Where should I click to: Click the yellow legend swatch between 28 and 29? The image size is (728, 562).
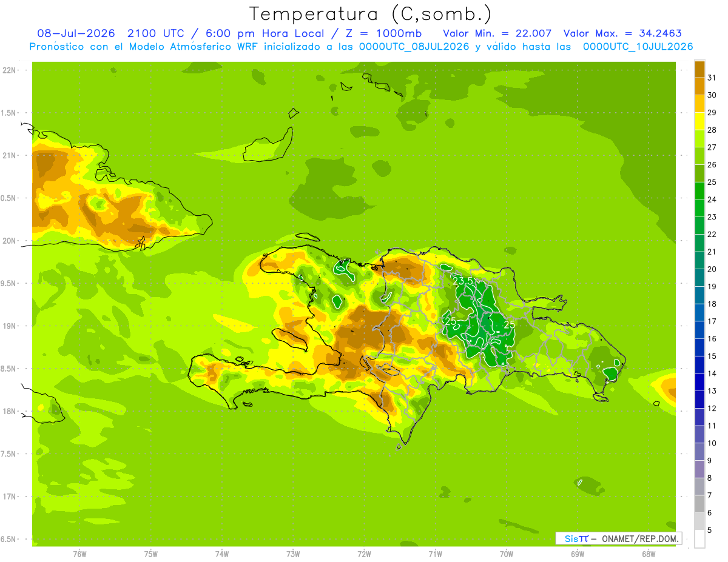coord(699,121)
